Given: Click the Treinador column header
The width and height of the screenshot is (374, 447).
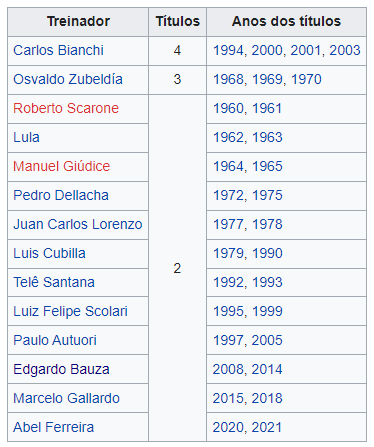Looking at the screenshot, I should pyautogui.click(x=78, y=22).
